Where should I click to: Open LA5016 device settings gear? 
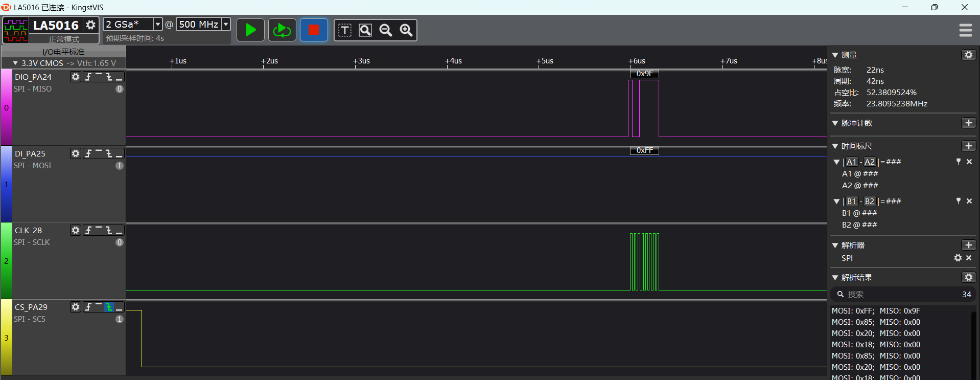coord(90,25)
